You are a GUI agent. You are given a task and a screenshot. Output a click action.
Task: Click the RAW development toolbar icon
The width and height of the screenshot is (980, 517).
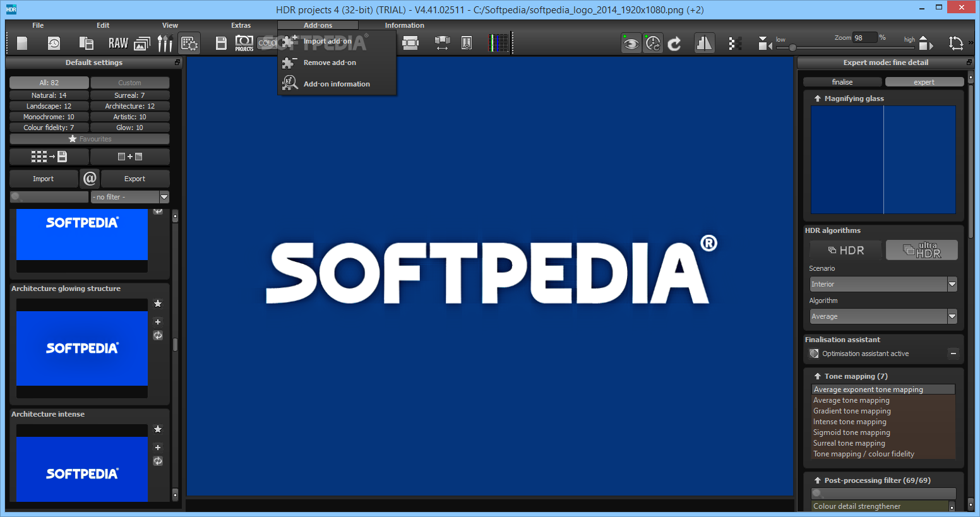[118, 43]
